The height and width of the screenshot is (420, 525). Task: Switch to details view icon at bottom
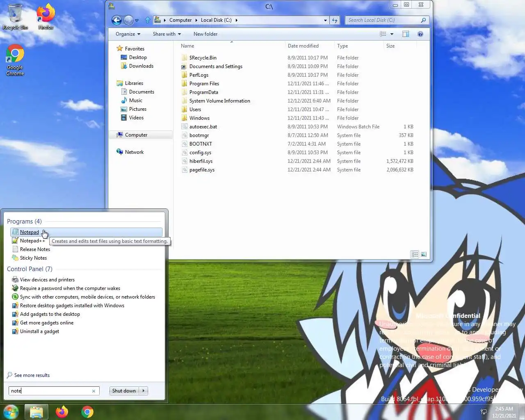pyautogui.click(x=415, y=254)
